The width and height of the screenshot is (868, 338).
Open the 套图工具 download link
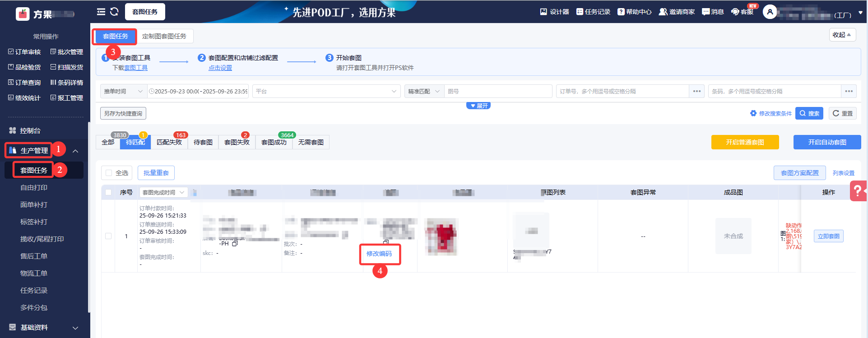tap(136, 68)
